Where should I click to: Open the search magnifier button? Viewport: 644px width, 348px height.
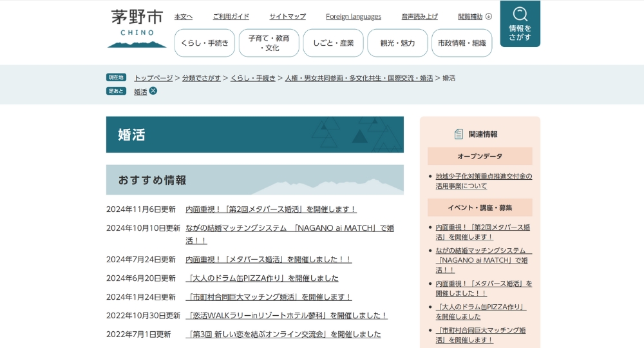pos(520,24)
